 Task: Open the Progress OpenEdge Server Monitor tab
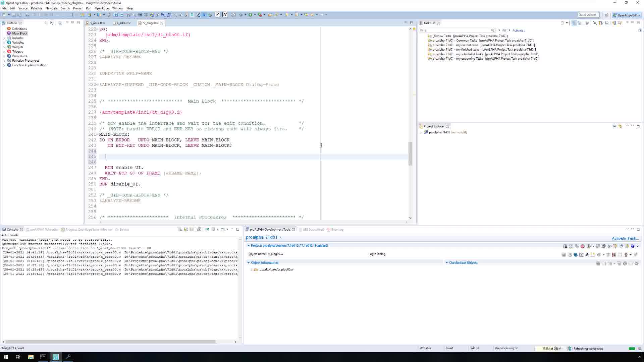[87, 230]
